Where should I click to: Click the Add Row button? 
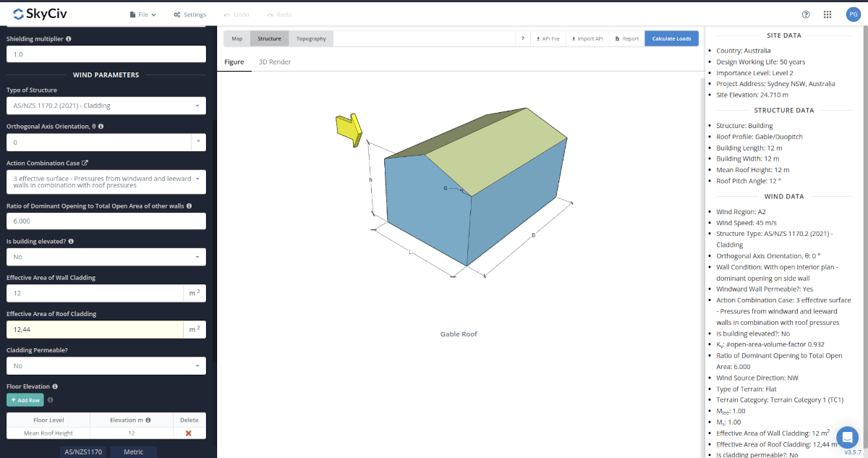pyautogui.click(x=25, y=400)
